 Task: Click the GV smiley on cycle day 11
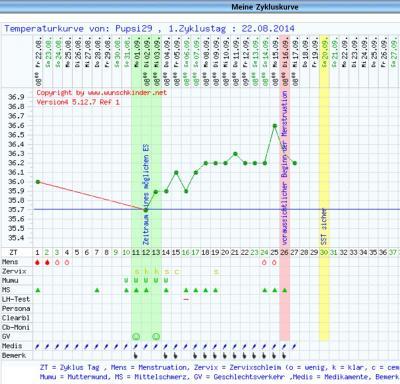click(x=136, y=336)
